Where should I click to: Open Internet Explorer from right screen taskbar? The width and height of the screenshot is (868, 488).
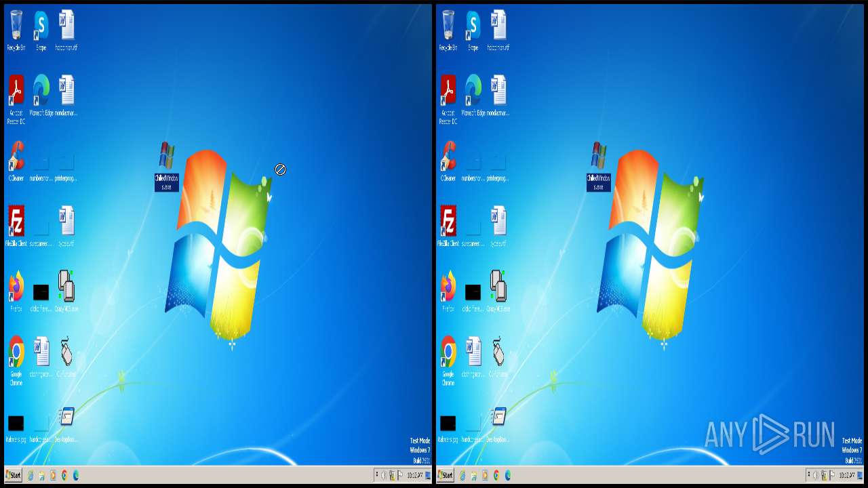(462, 475)
